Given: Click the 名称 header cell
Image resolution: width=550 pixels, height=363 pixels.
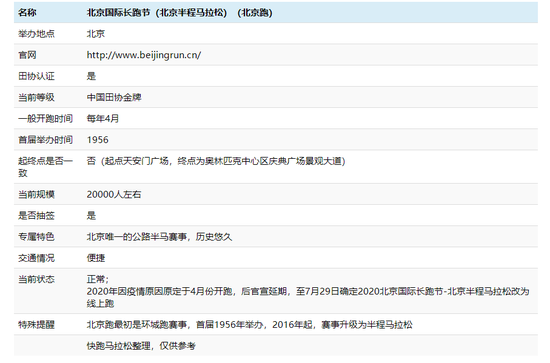Looking at the screenshot, I should pos(27,13).
